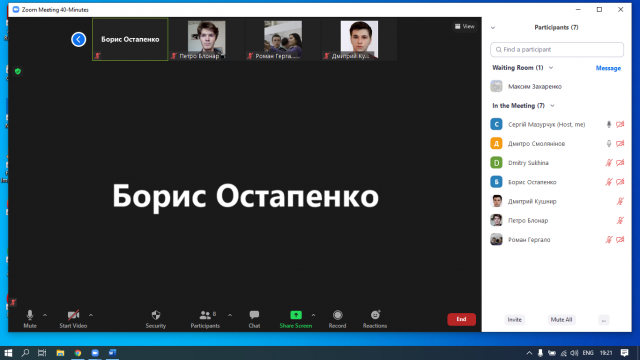Click camera-off icon for Борис Остапенко row
640x360 pixels.
(620, 182)
